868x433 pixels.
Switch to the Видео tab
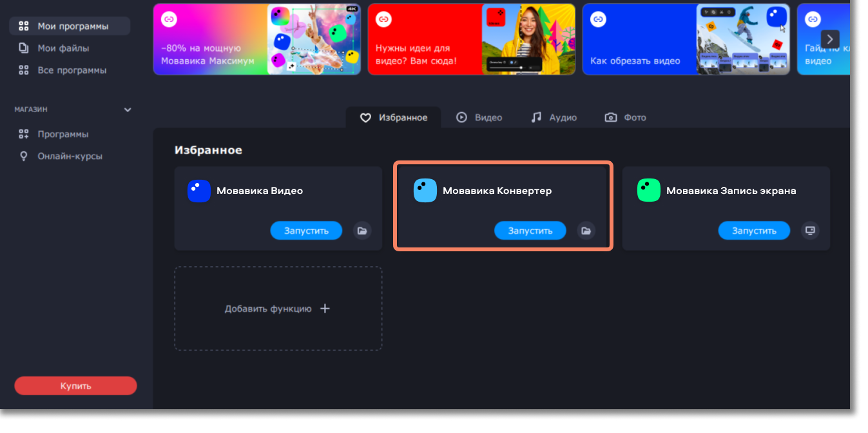tap(479, 118)
